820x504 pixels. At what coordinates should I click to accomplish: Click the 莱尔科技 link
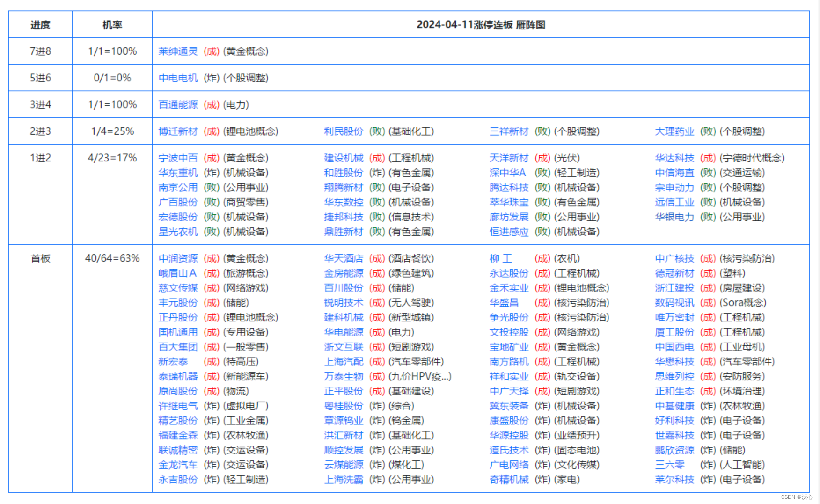674,480
